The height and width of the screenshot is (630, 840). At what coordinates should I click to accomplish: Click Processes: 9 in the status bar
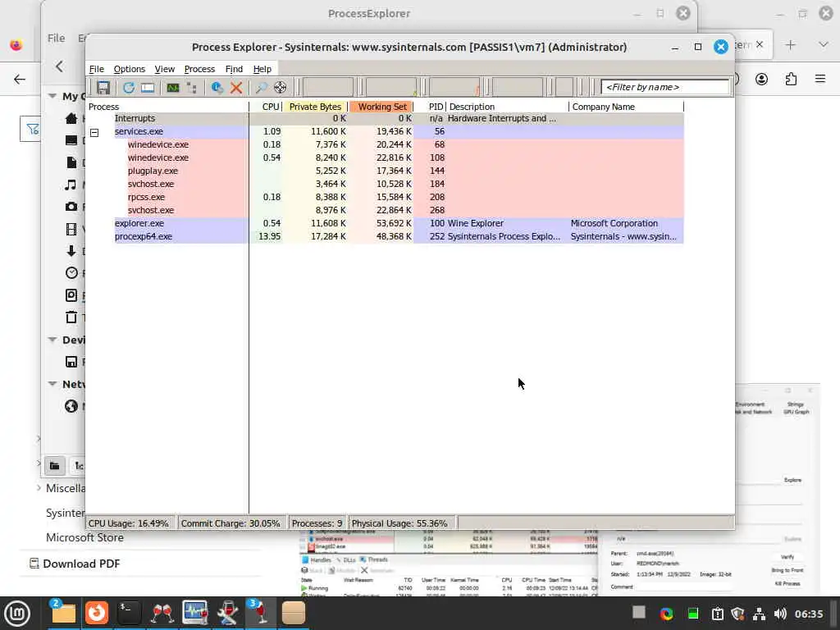point(317,523)
